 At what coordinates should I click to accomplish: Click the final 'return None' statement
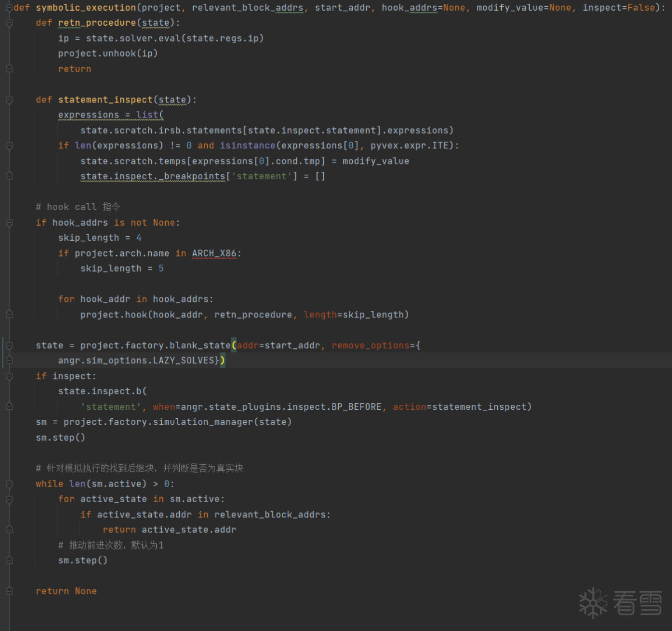[x=66, y=591]
